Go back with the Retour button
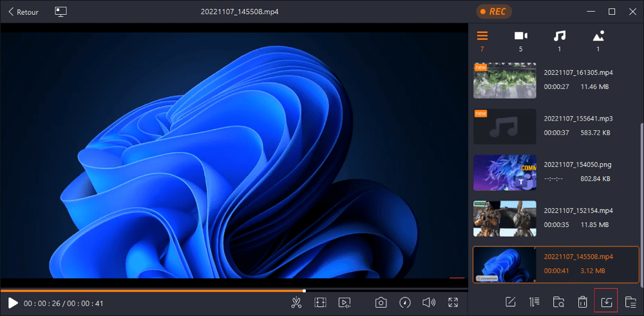 23,12
